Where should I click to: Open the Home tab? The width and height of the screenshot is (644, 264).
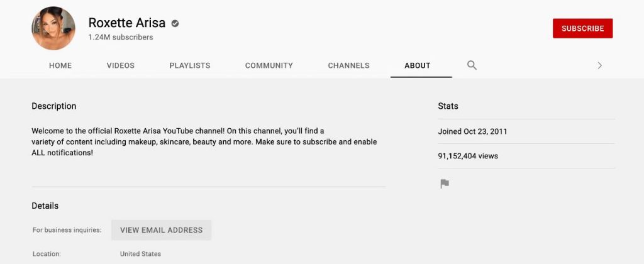60,66
